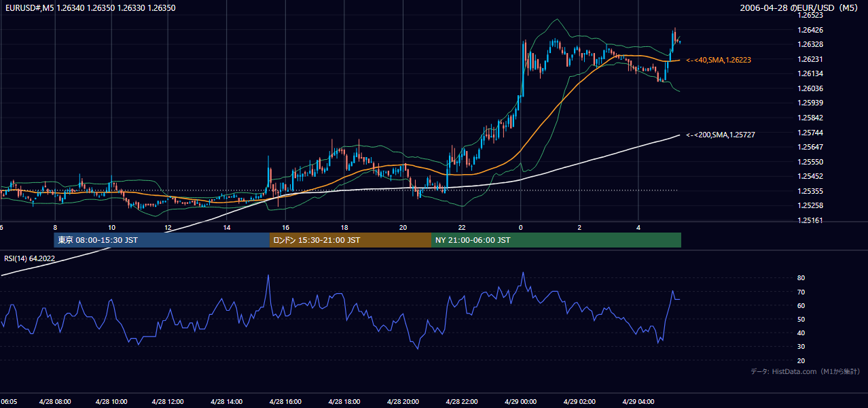The image size is (868, 408).
Task: Click the 4/29 04:00 time axis label
Action: coord(638,402)
